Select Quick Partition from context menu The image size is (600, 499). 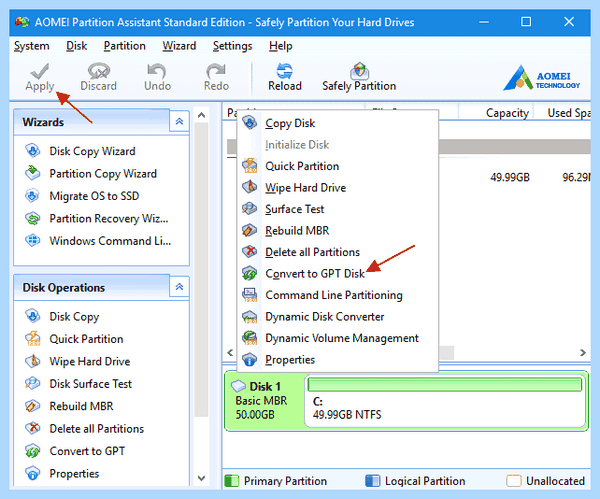click(x=338, y=166)
